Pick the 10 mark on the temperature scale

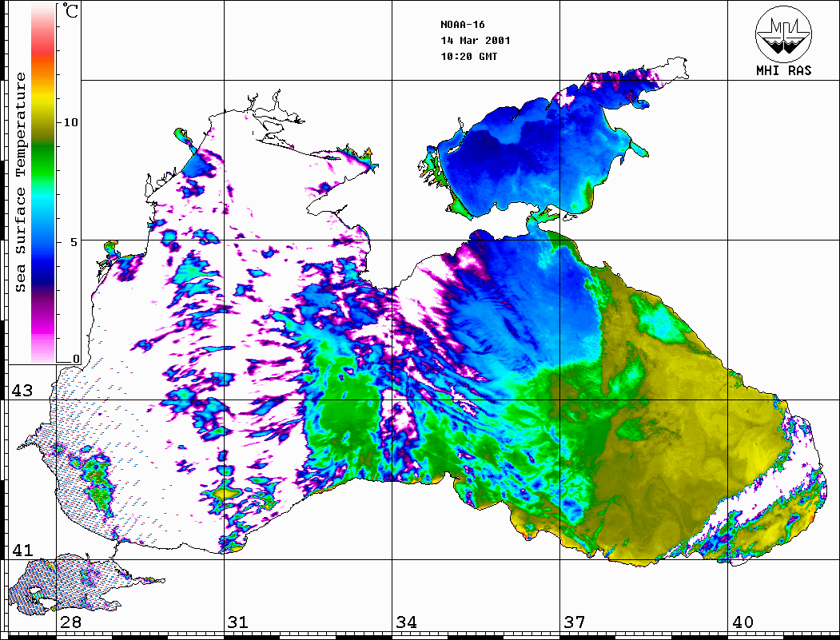point(72,122)
